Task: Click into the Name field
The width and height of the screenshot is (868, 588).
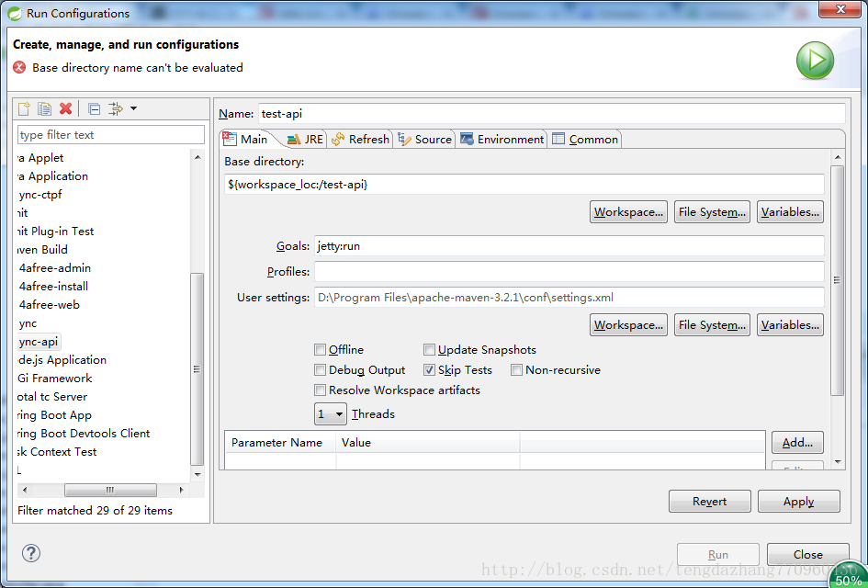Action: coord(551,114)
